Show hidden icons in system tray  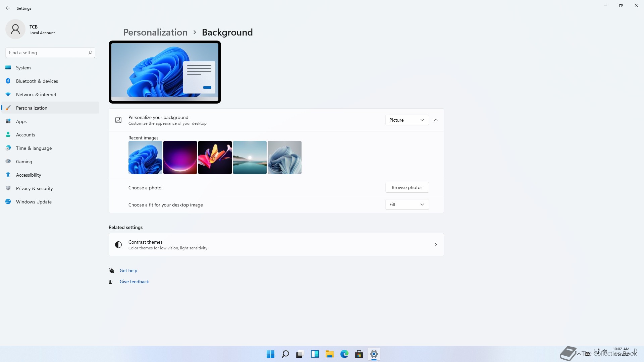coord(579,354)
